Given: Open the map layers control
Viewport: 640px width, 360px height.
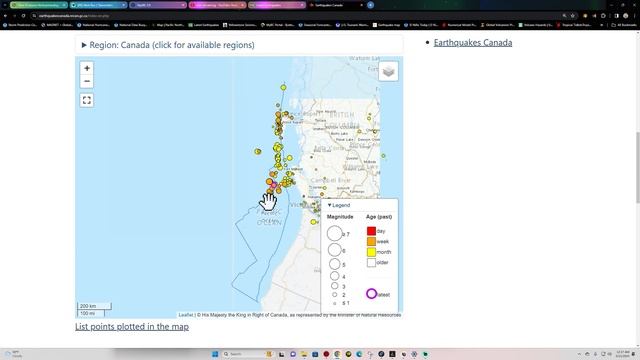Looking at the screenshot, I should (x=388, y=71).
